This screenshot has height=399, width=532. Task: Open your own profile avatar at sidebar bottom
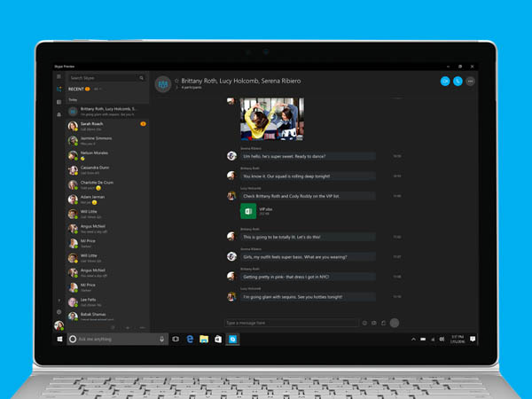point(59,325)
